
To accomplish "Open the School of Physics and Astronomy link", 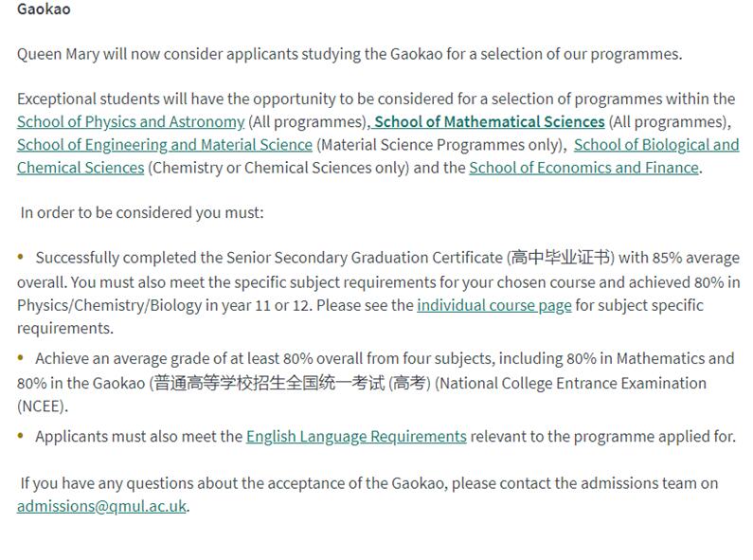I will (131, 122).
